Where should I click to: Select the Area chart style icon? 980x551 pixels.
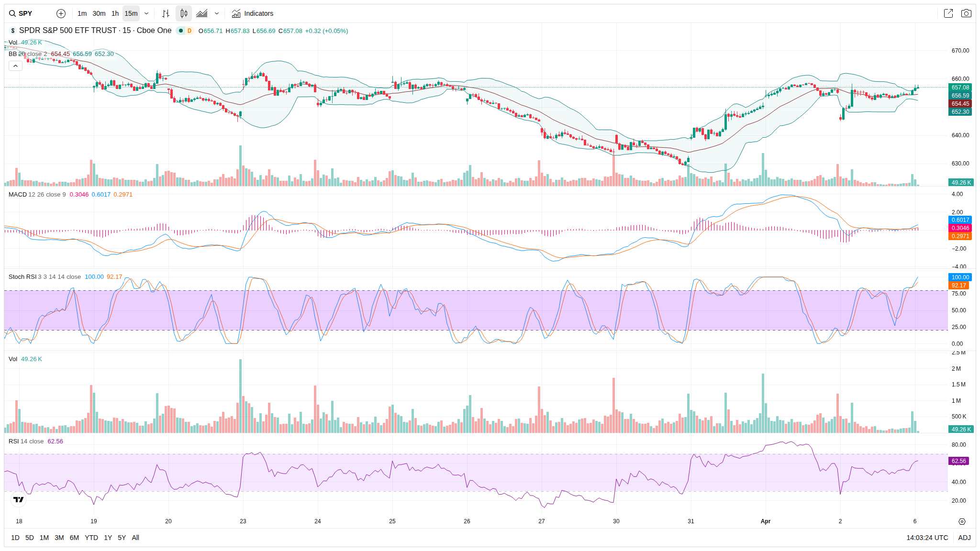point(202,13)
